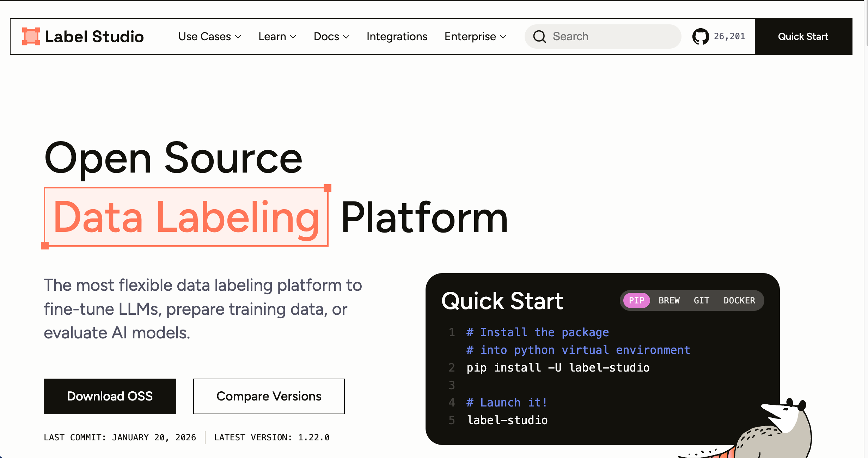Screen dimensions: 868x458
Task: Open the Docs dropdown chevron
Action: (346, 37)
